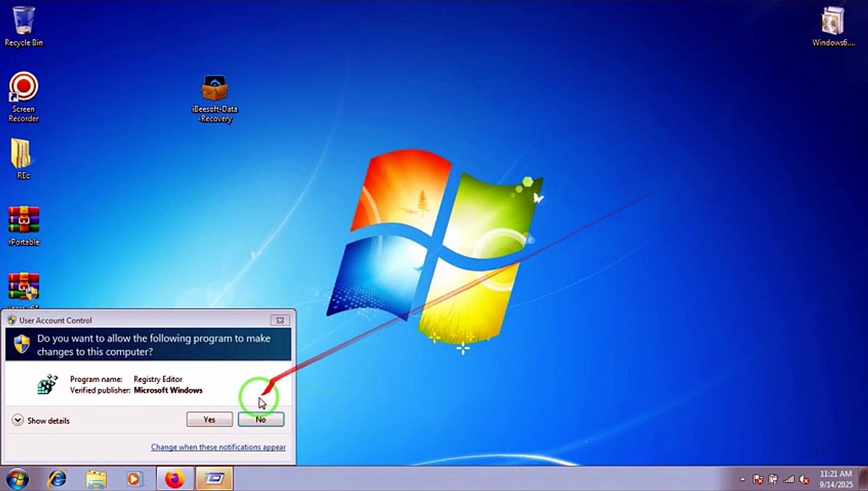Click No in User Account Control dialog
Image resolution: width=868 pixels, height=491 pixels.
coord(261,419)
